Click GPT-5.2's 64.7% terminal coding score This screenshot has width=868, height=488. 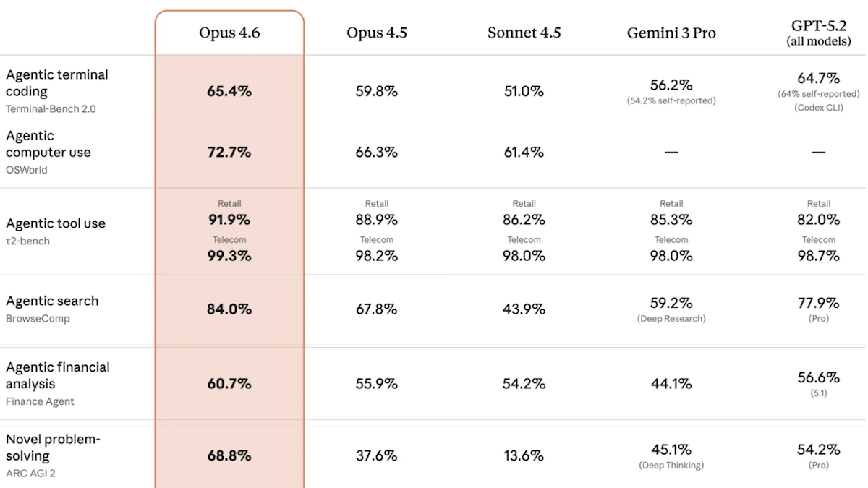click(x=818, y=78)
